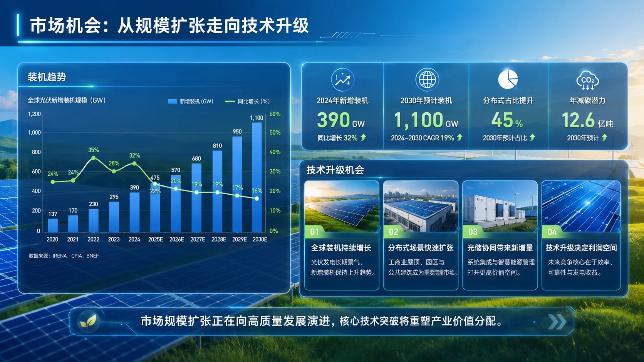Click the globe icon above 2030年预计装机
The width and height of the screenshot is (644, 362).
point(427,80)
